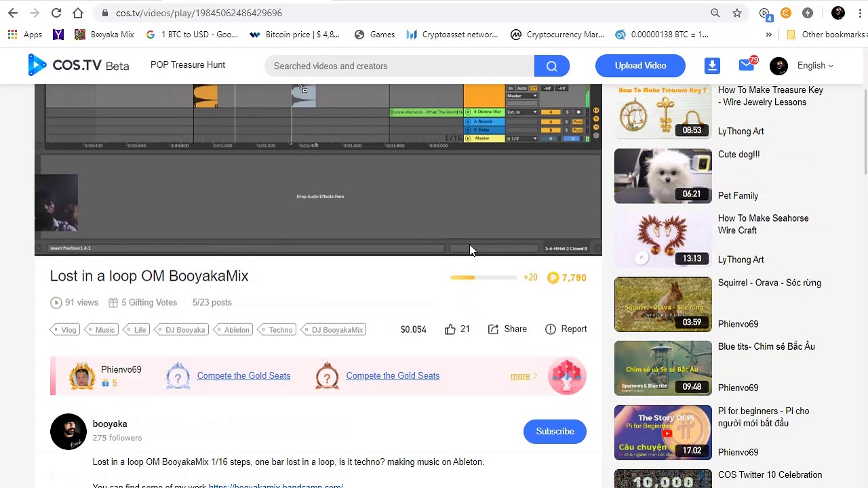This screenshot has height=488, width=868.
Task: Open Other bookmarks folder
Action: (x=827, y=35)
